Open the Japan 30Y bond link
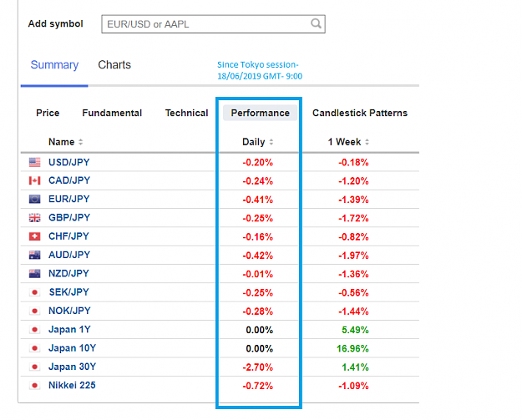Viewport: 522px width, 420px height. 72,367
